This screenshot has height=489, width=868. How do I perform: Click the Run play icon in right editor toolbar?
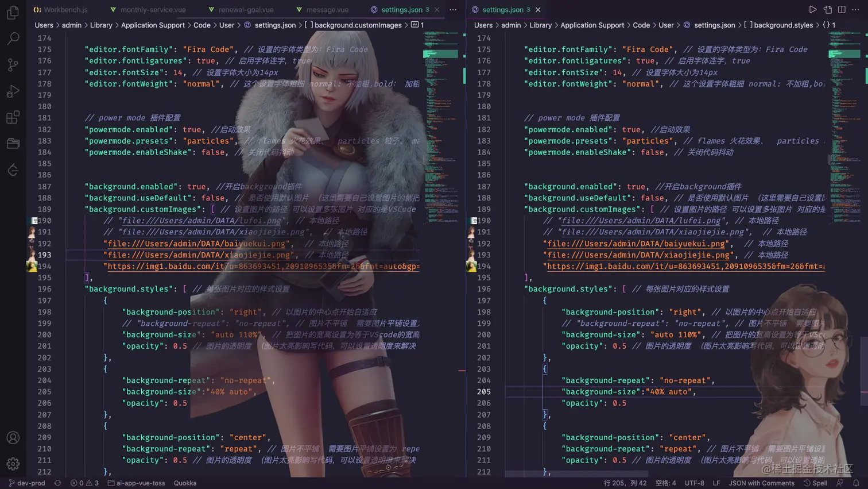[812, 10]
